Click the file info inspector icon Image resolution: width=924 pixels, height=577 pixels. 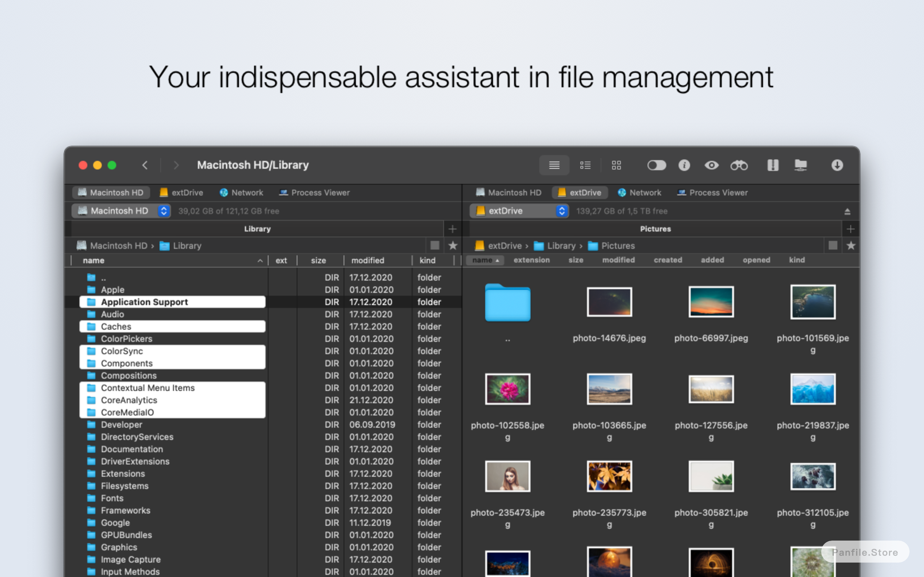tap(685, 166)
